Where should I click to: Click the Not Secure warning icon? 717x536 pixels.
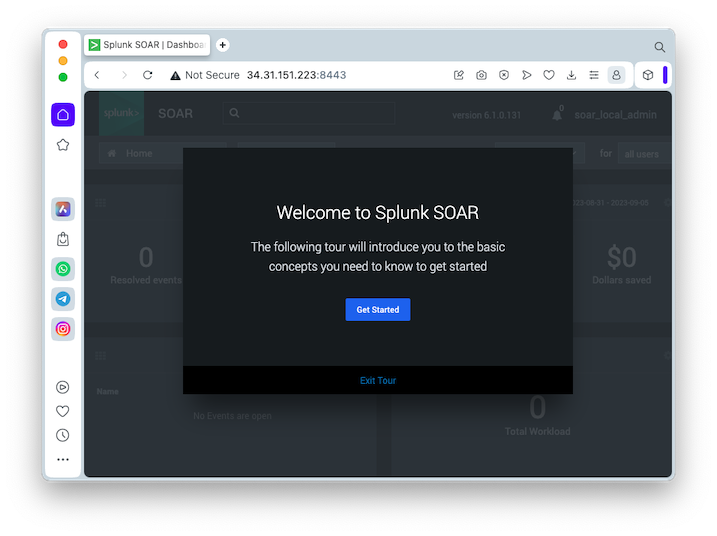[175, 75]
